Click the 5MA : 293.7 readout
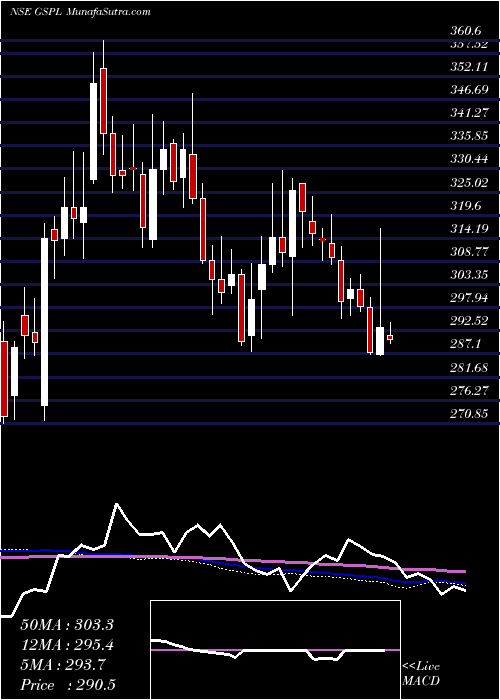Image resolution: width=500 pixels, height=700 pixels. click(x=63, y=665)
